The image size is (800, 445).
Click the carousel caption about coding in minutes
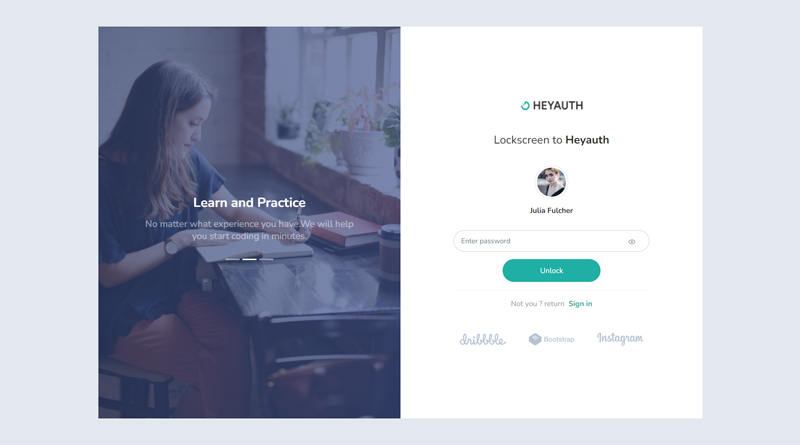[x=249, y=230]
